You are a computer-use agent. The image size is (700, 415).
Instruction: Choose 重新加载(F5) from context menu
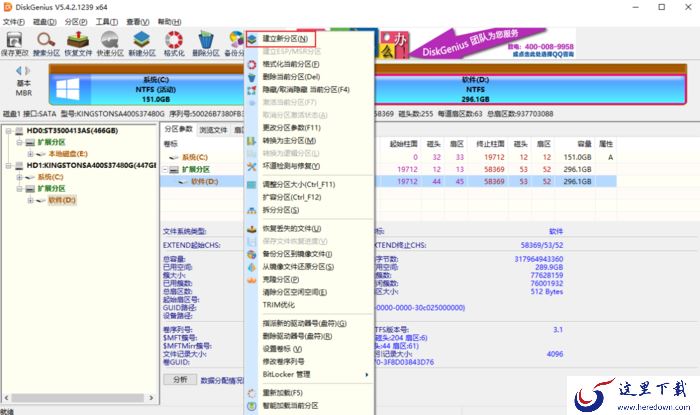[283, 393]
